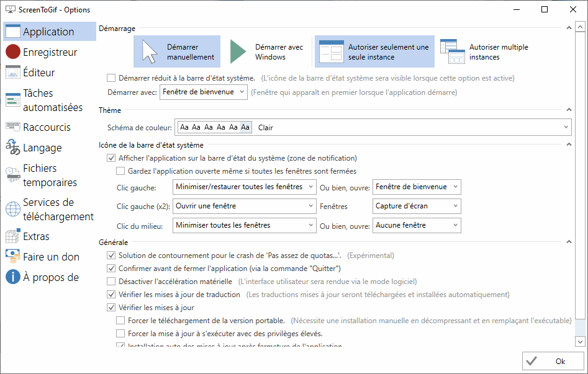
Task: Go to the Raccourcis section
Action: [50, 127]
